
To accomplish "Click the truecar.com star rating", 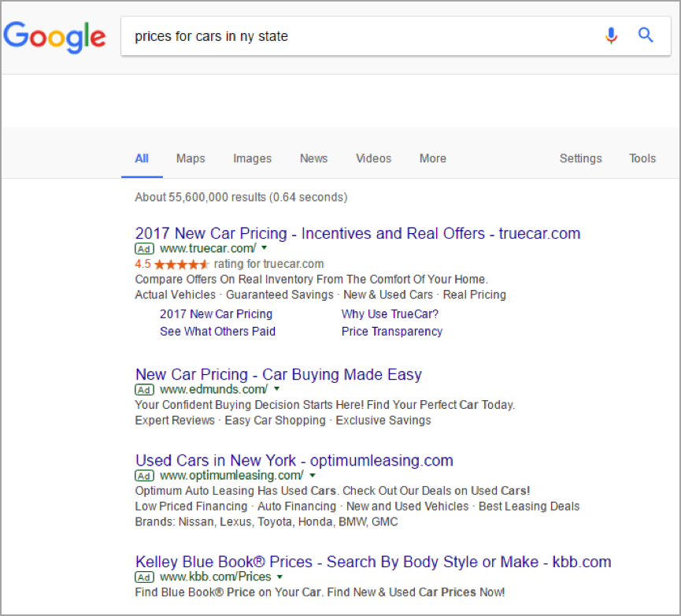I will 182,264.
